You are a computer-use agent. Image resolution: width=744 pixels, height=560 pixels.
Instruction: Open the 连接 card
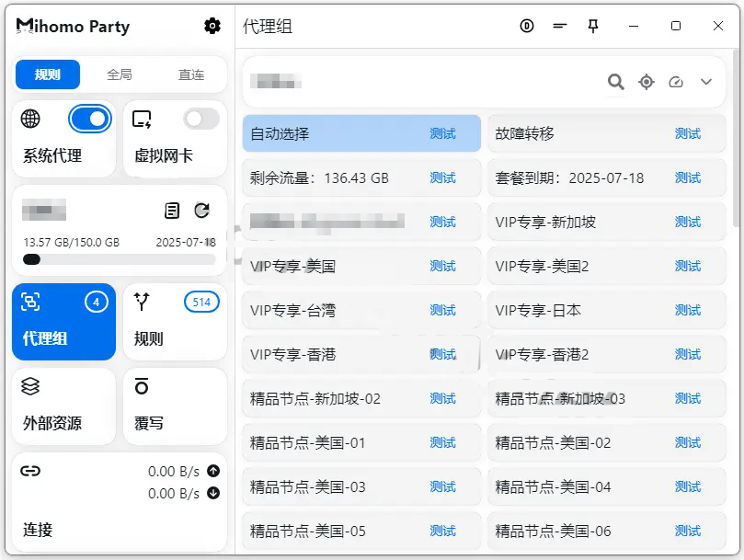point(120,502)
